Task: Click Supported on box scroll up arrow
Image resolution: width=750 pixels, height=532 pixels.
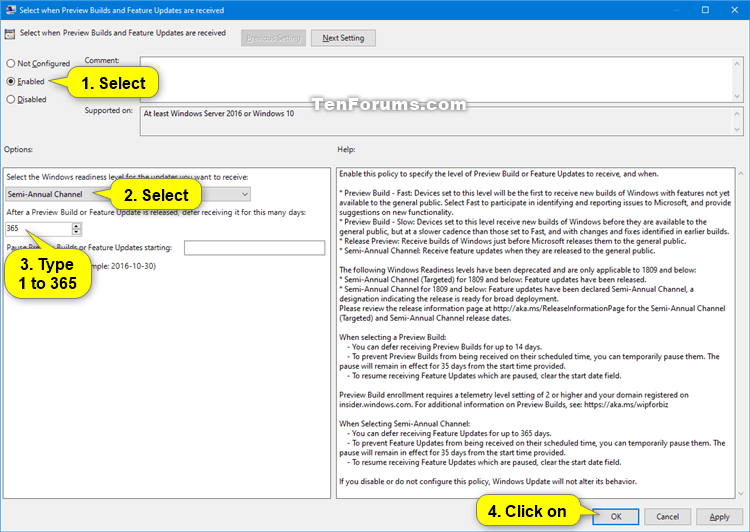Action: point(737,113)
